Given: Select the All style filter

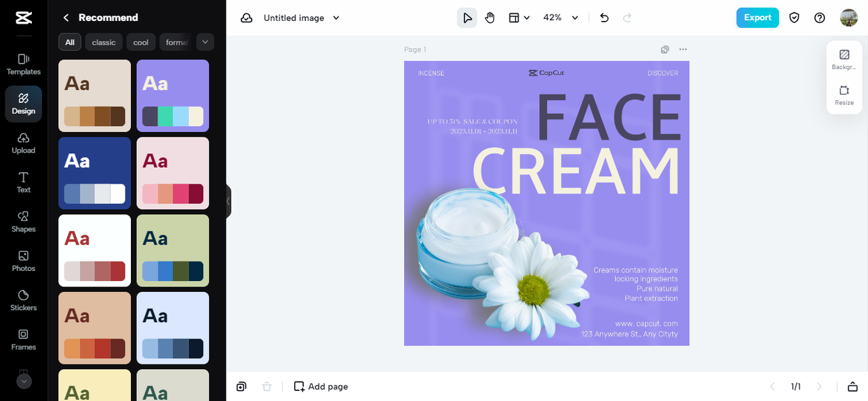Looking at the screenshot, I should coord(70,42).
